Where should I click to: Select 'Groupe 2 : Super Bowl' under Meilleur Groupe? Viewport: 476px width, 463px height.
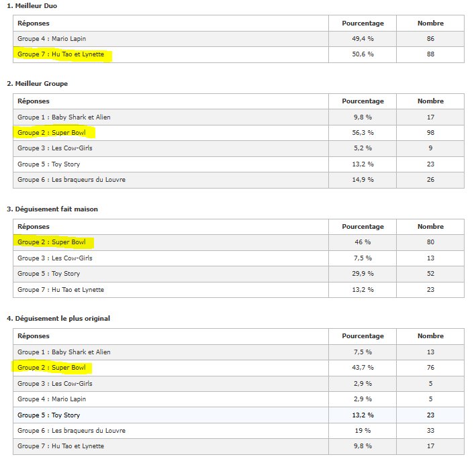(x=52, y=133)
